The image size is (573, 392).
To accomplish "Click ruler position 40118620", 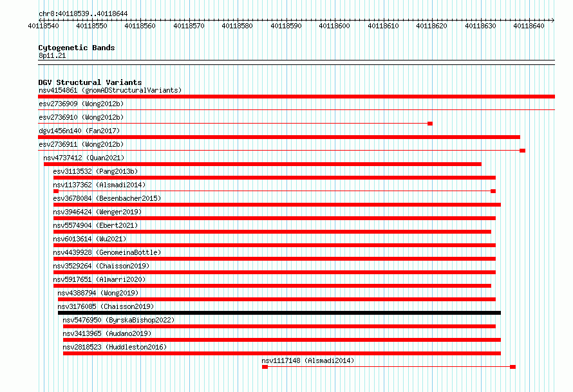I will [x=431, y=26].
